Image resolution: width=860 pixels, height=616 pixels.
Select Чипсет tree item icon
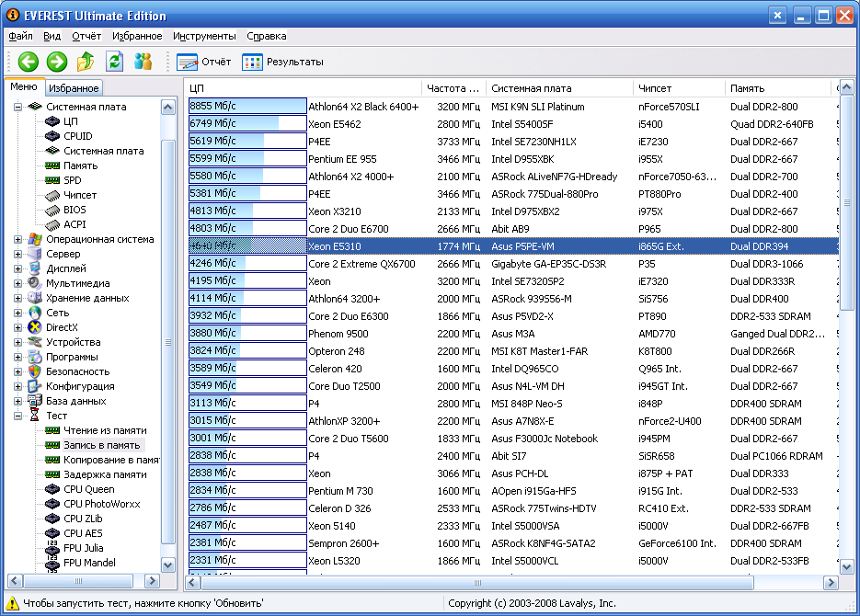(52, 195)
